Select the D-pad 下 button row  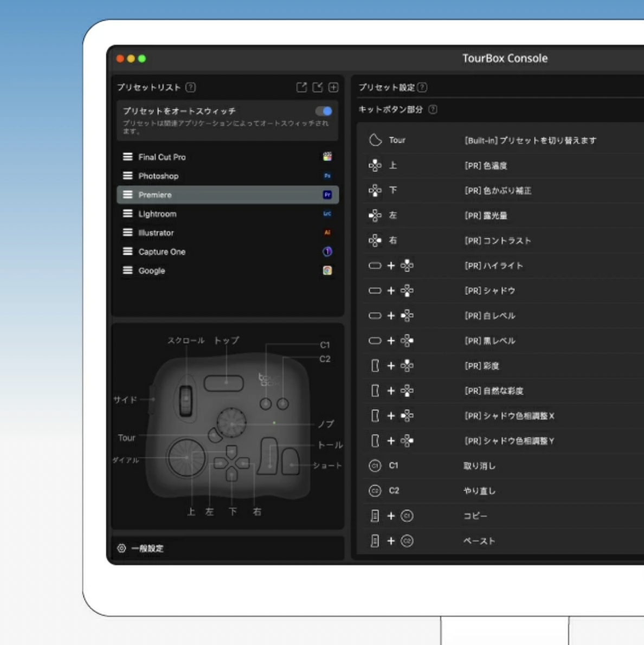tap(503, 190)
